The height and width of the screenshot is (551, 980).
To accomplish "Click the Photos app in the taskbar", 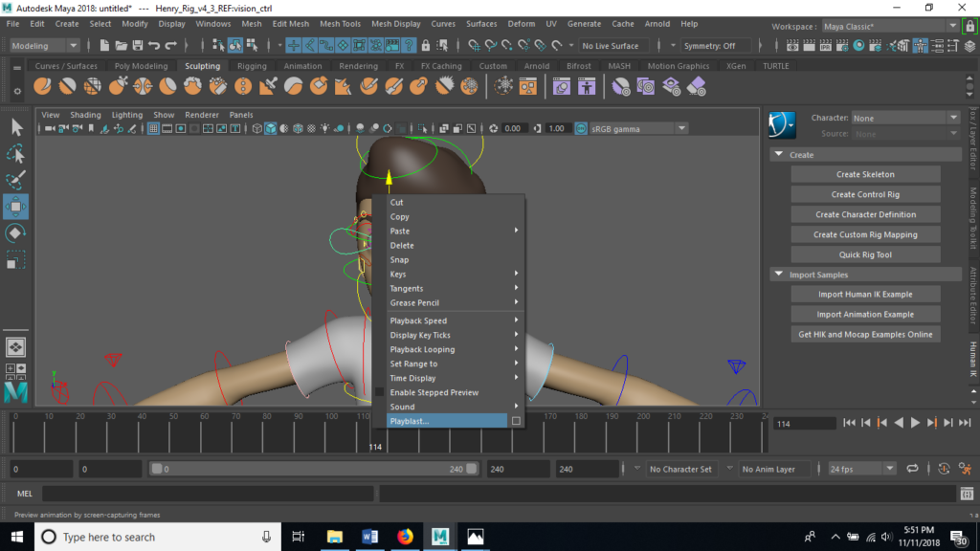I will point(475,537).
